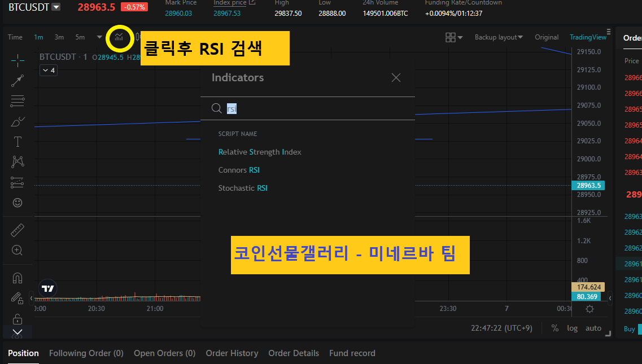The height and width of the screenshot is (364, 642).
Task: Collapse the indicator legend showing 4
Action: click(49, 71)
